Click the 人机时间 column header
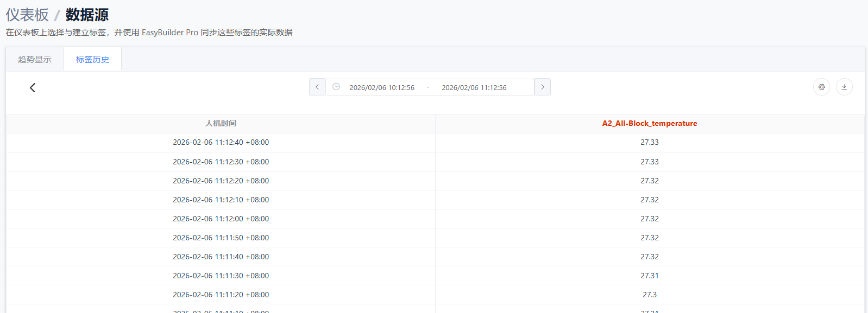This screenshot has height=313, width=868. click(221, 124)
